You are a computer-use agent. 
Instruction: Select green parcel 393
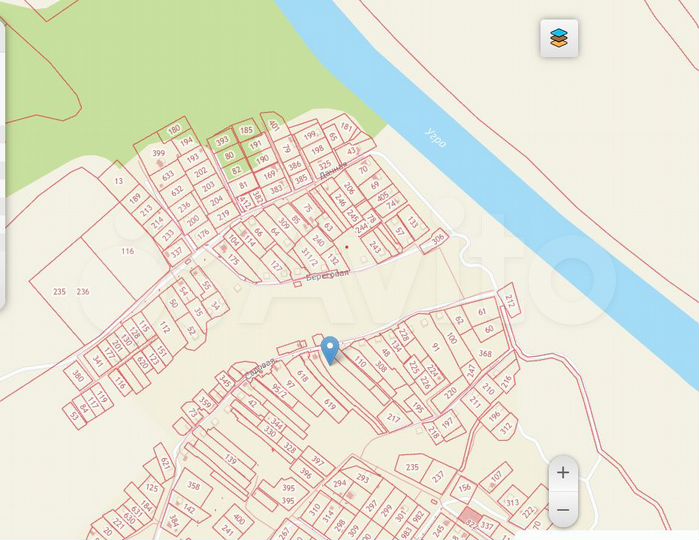(x=222, y=141)
